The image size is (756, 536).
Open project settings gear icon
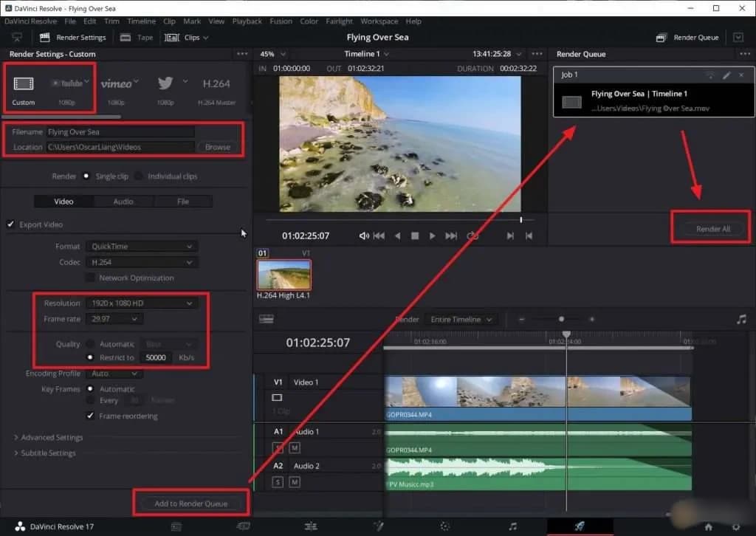pos(736,527)
